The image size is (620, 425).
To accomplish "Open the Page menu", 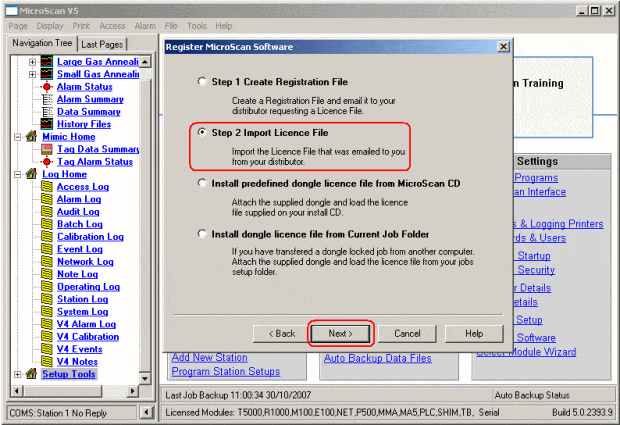I will click(18, 26).
